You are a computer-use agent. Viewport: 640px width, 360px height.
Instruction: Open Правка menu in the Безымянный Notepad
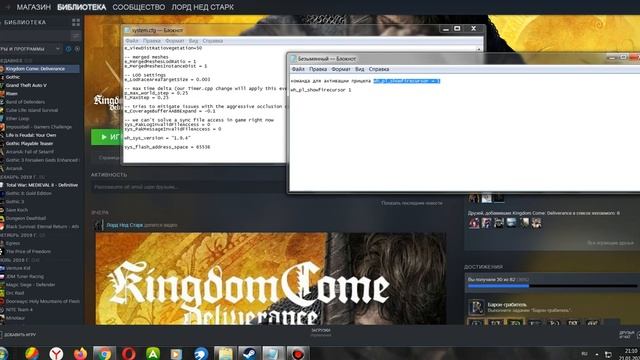(318, 69)
